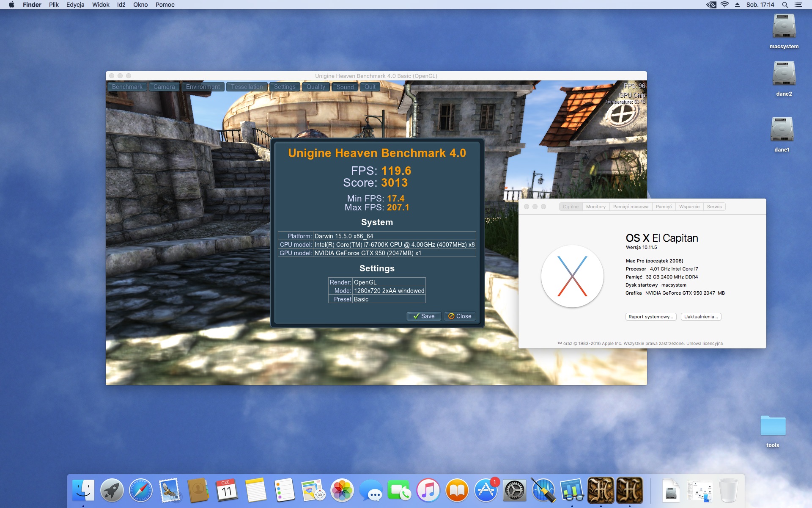This screenshot has width=812, height=508.
Task: Toggle the Quality button in Heaven toolbar
Action: (316, 87)
